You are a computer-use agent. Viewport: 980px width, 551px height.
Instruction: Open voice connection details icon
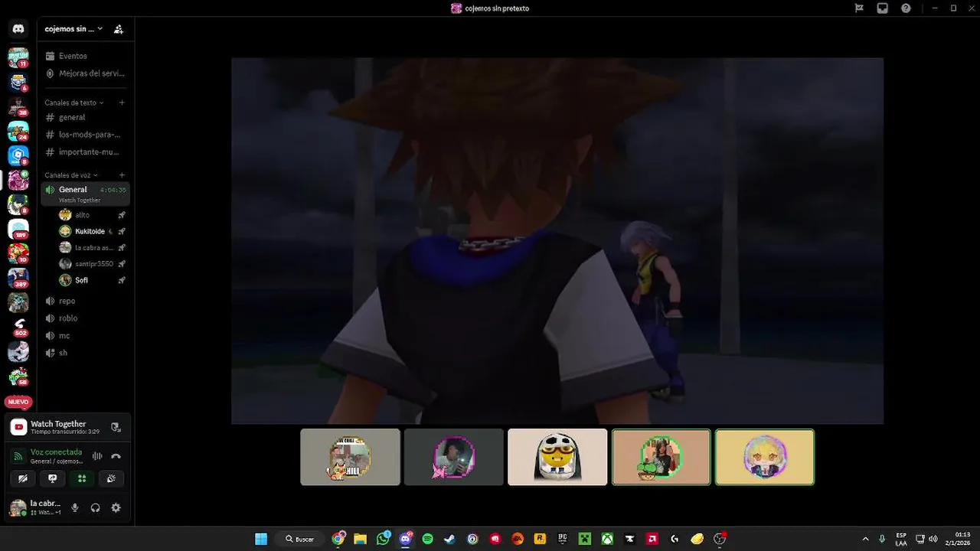18,456
